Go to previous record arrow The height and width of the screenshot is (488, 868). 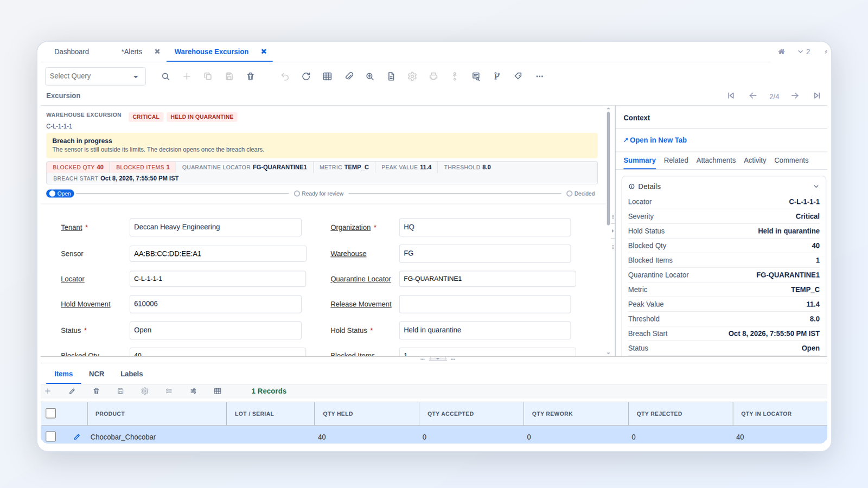coord(753,95)
